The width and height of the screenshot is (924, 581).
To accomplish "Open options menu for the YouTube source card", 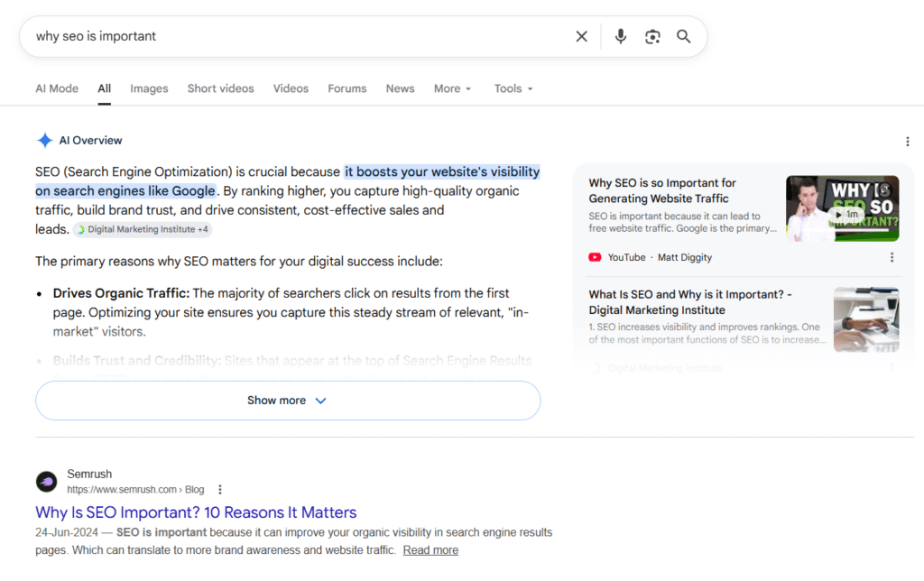I will coord(892,257).
